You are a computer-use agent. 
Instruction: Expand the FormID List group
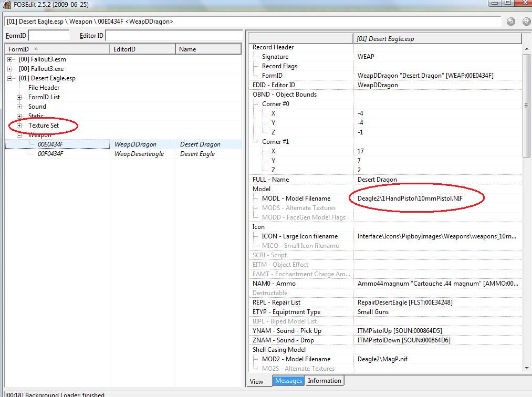19,97
